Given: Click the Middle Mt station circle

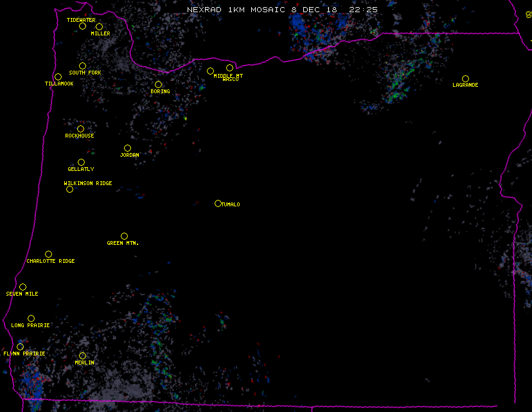Looking at the screenshot, I should [x=210, y=71].
